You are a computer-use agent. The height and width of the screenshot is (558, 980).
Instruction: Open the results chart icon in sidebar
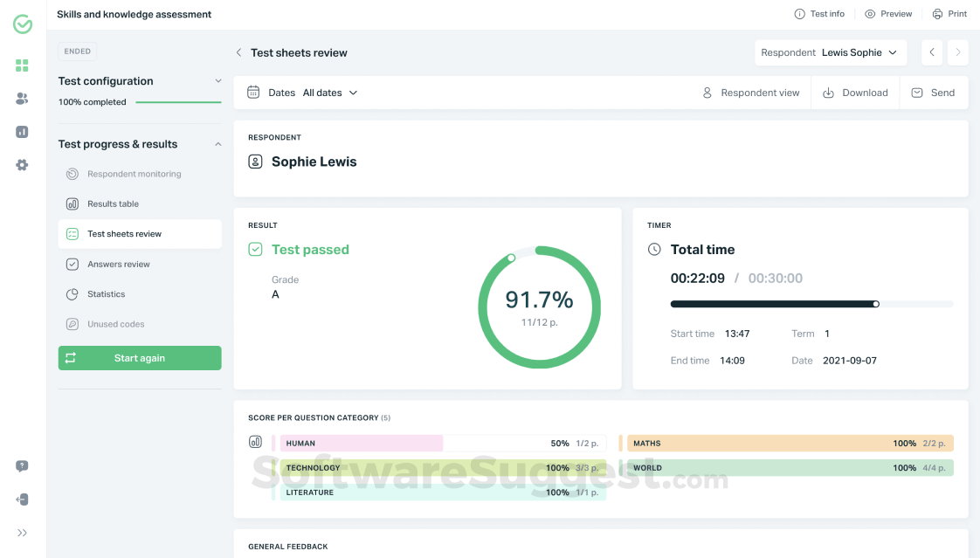(22, 131)
